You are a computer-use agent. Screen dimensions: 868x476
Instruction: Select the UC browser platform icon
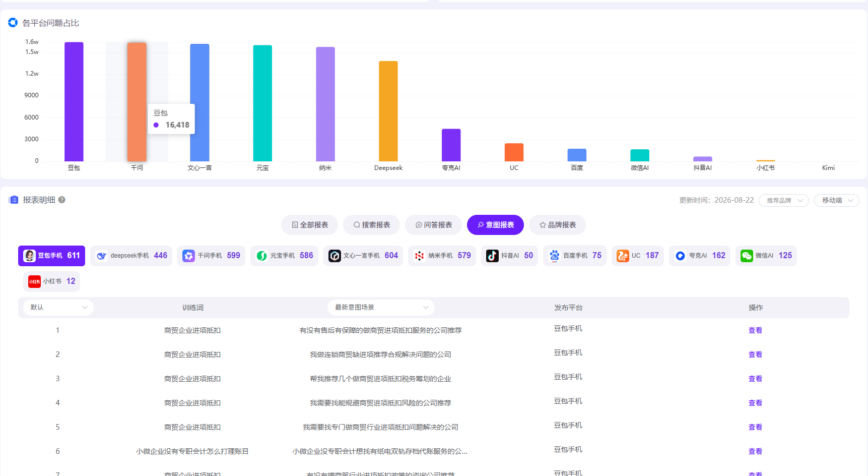coord(623,256)
